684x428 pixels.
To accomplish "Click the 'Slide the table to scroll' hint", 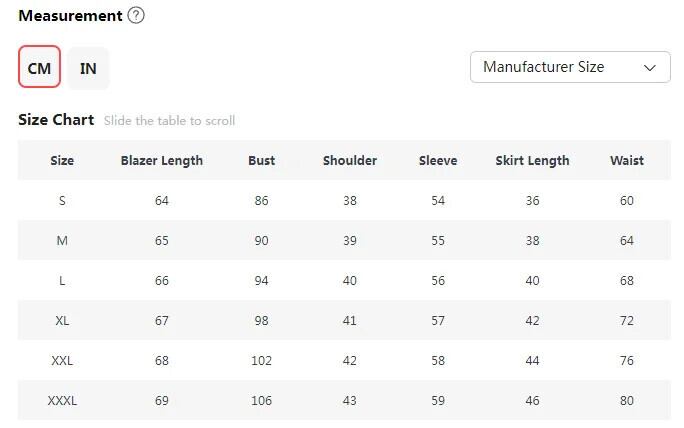I will click(169, 121).
